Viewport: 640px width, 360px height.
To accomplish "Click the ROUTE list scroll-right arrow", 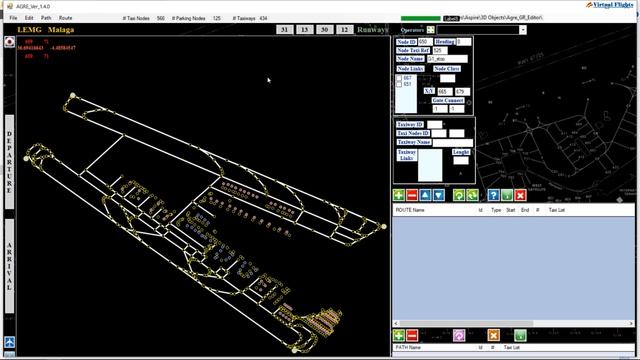I will coord(631,323).
